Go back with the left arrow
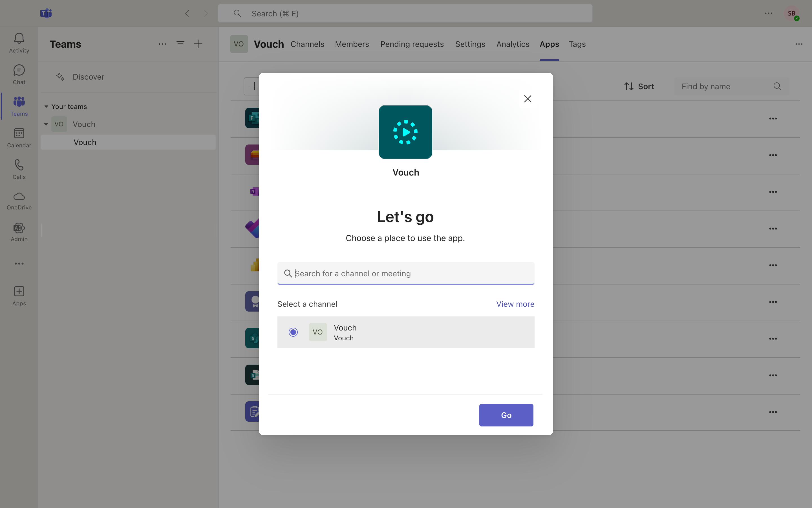Screen dimensions: 812x508 point(187,14)
